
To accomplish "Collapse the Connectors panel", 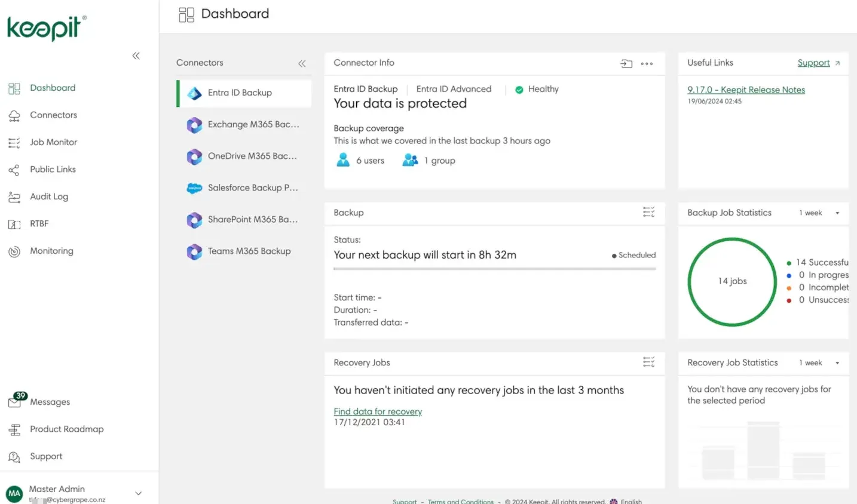I will (x=302, y=63).
